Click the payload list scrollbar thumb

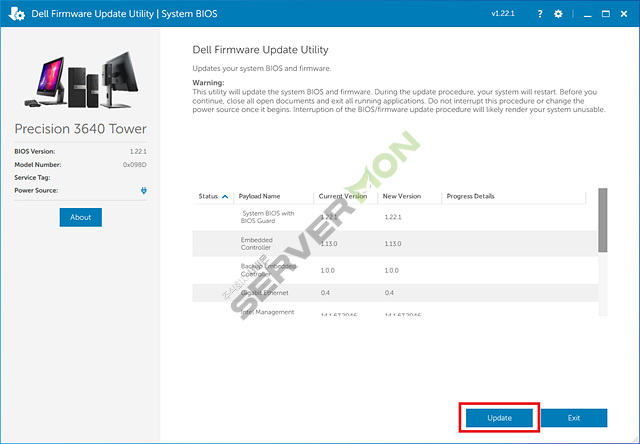(602, 220)
